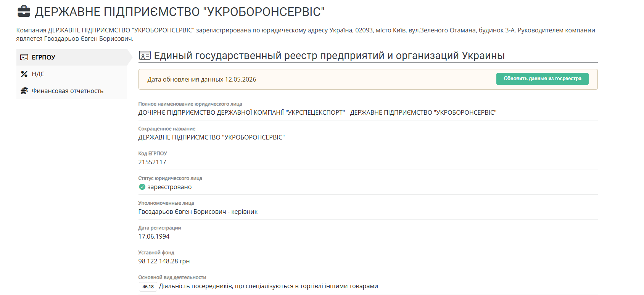This screenshot has height=295, width=644.
Task: Click the Полное наименование юридического лица label
Action: 190,104
